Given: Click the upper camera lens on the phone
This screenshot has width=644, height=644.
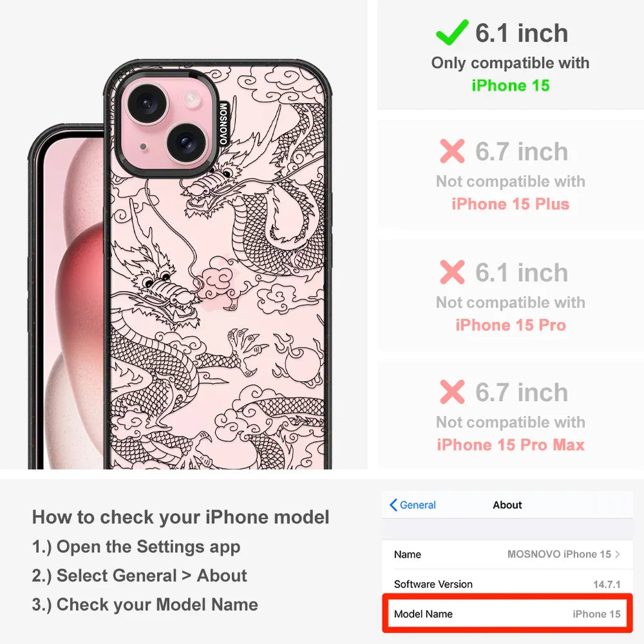Looking at the screenshot, I should pos(147,102).
